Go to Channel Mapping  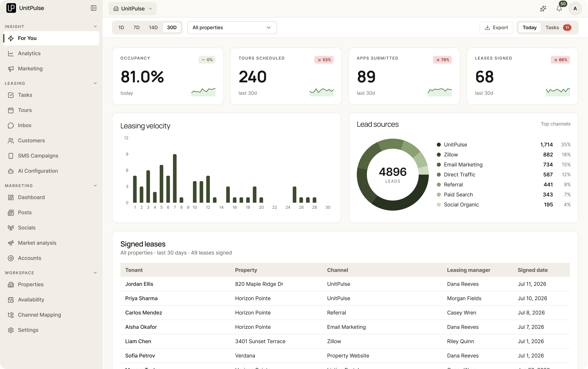pos(51,315)
